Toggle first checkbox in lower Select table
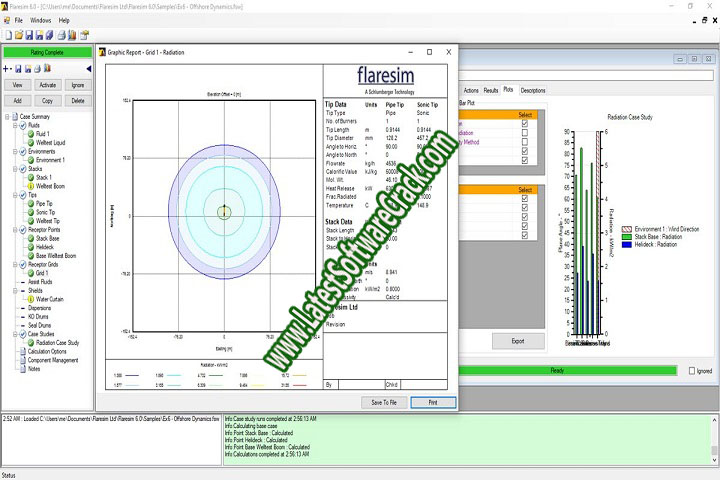Viewport: 720px width, 480px height. (525, 198)
